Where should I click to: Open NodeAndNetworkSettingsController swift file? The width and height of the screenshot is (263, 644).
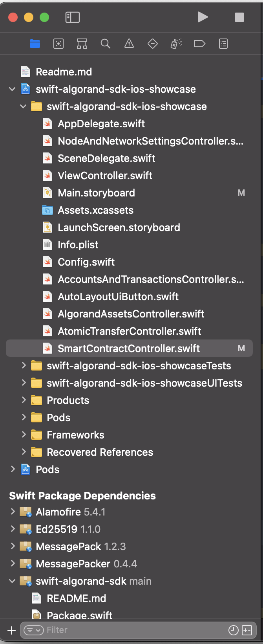(151, 141)
